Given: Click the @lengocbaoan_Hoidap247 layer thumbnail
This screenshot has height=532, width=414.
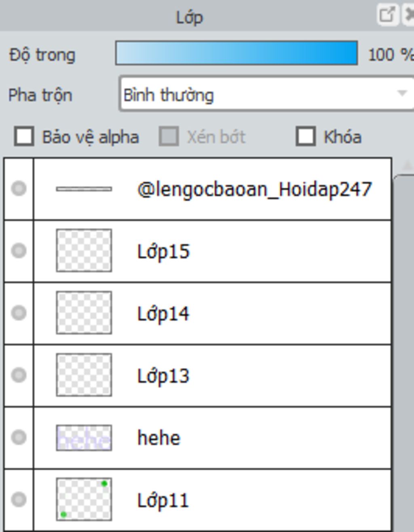Looking at the screenshot, I should (84, 189).
